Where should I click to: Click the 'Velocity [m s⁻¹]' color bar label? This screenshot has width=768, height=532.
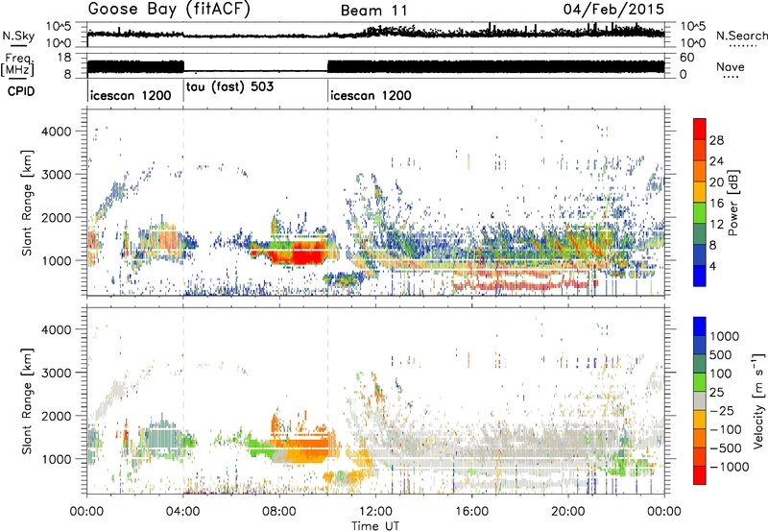pyautogui.click(x=758, y=400)
